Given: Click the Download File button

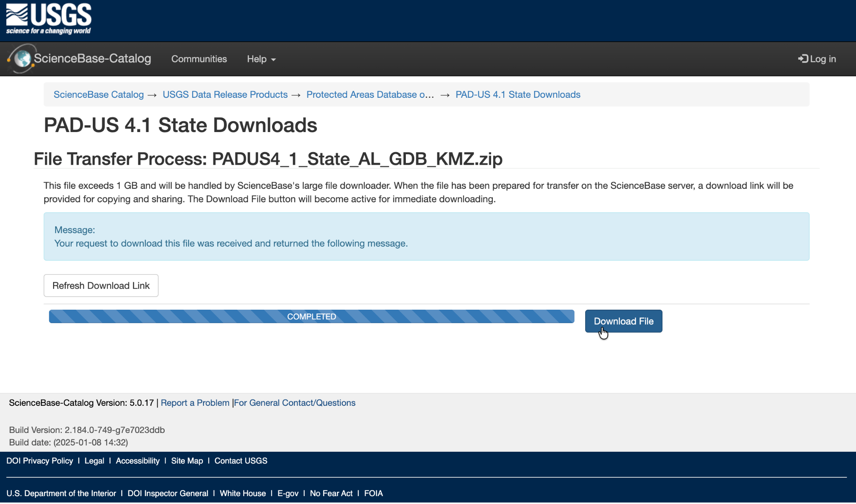Looking at the screenshot, I should pos(624,321).
